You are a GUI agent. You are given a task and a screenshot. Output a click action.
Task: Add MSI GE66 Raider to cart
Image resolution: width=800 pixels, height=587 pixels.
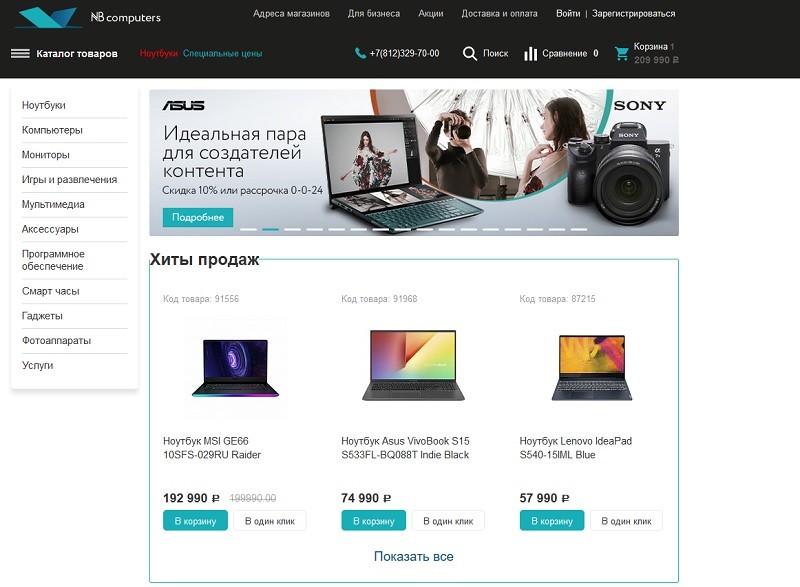click(x=195, y=521)
